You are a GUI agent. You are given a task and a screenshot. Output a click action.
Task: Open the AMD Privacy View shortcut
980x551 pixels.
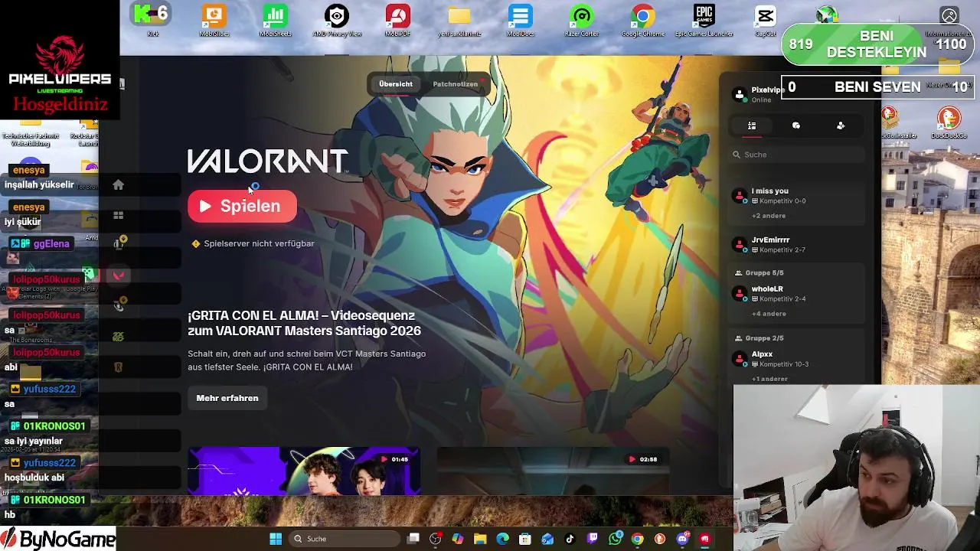336,20
